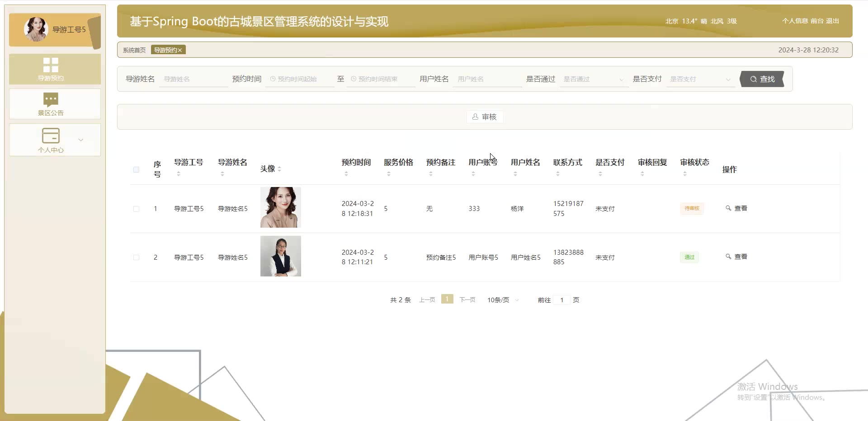868x421 pixels.
Task: Sort table by 是否支付 column arrows
Action: [600, 173]
